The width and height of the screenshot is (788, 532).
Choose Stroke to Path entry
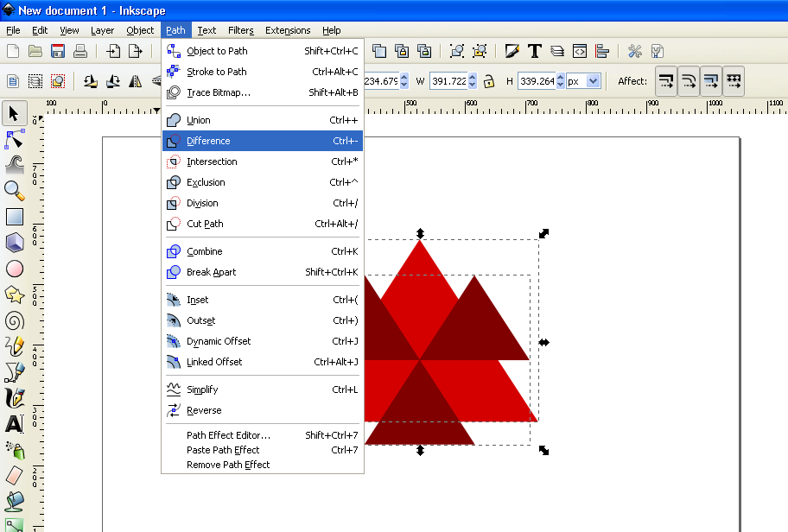[263, 72]
